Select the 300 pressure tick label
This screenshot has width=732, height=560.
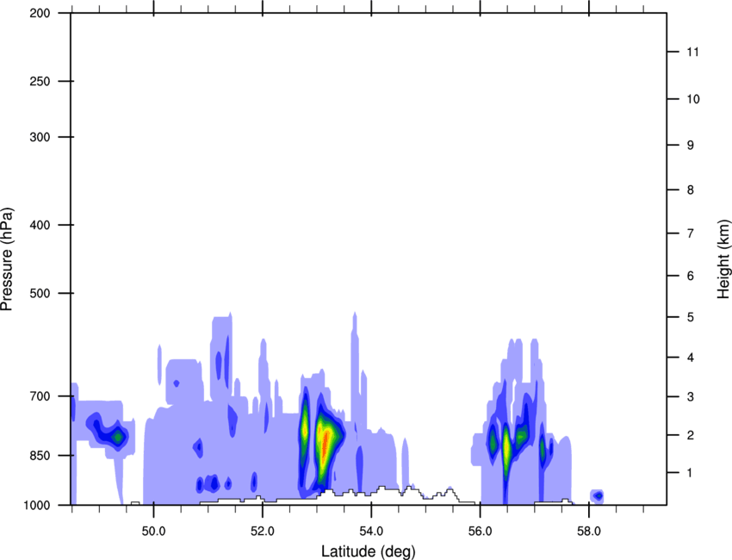(x=40, y=137)
